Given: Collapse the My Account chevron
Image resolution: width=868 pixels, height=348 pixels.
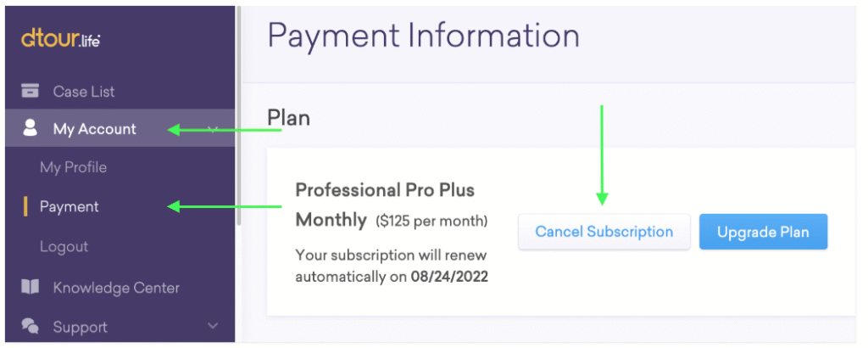Looking at the screenshot, I should 213,129.
